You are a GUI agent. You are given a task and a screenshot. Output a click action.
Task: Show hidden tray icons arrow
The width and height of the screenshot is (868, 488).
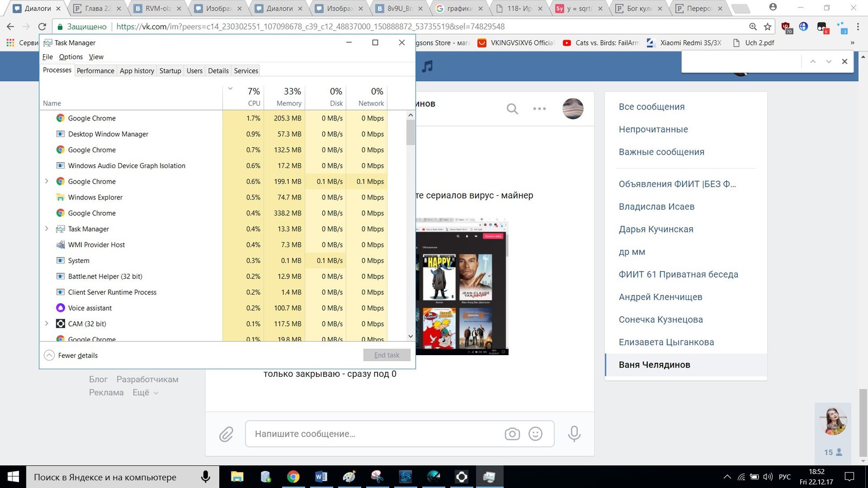coord(727,477)
